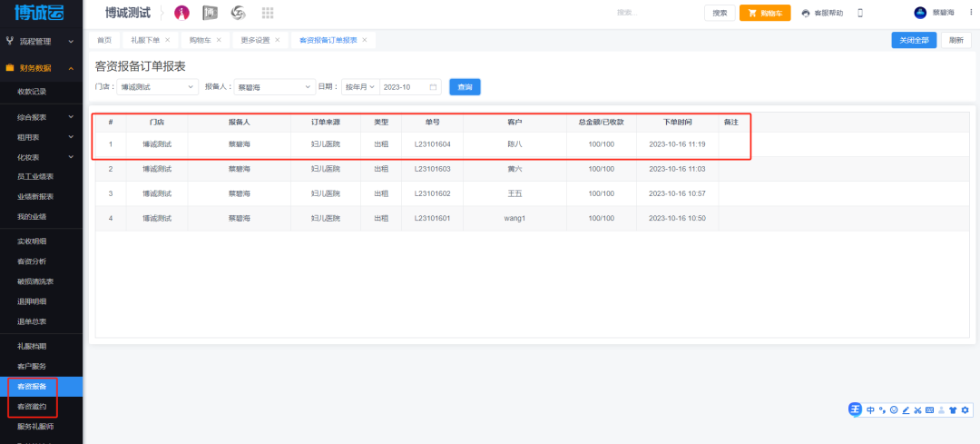Click the handwriting pen icon on IME bar

tap(906, 410)
